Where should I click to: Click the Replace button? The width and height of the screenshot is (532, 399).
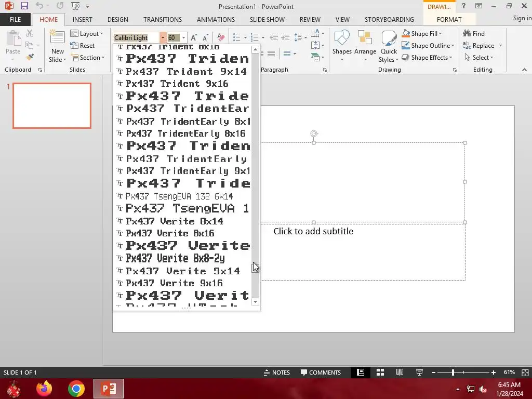(478, 46)
